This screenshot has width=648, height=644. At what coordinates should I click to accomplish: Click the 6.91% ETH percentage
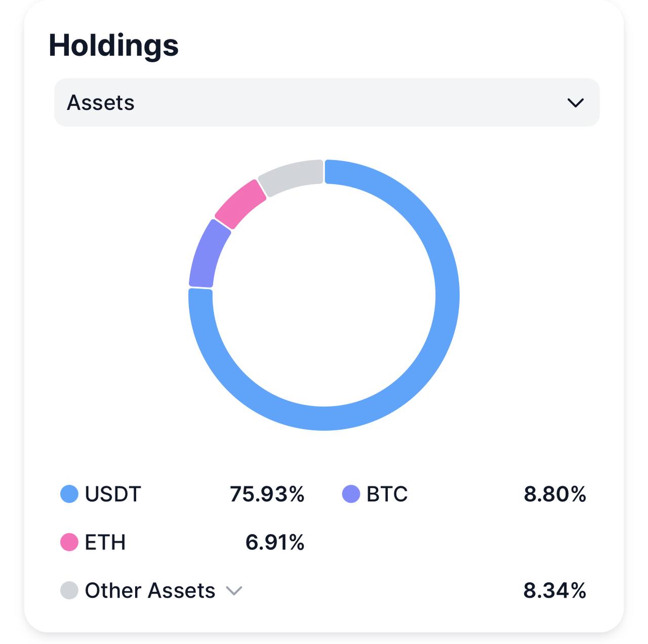pos(275,542)
